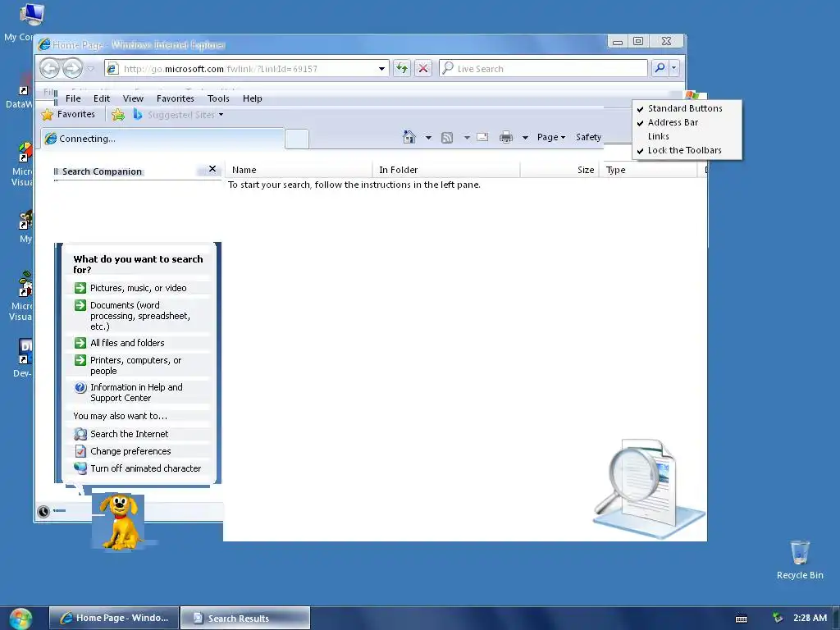Click the green arrow beside Pictures, music, or video
The width and height of the screenshot is (840, 630).
[80, 288]
